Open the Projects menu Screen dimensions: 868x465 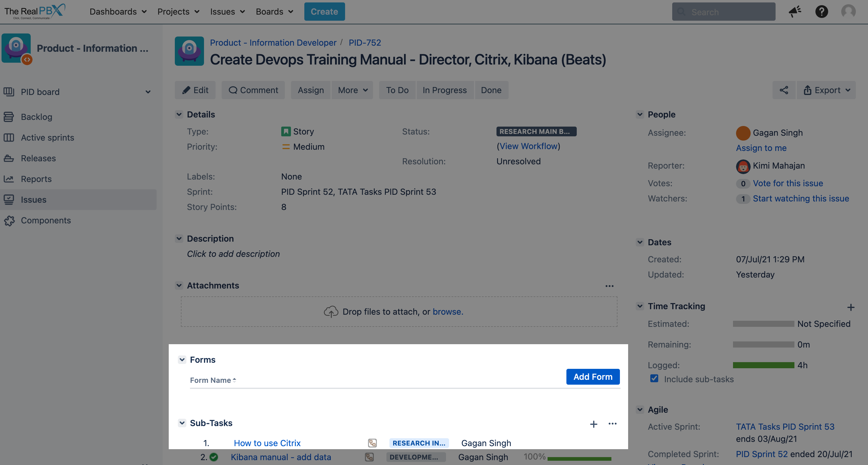(178, 12)
